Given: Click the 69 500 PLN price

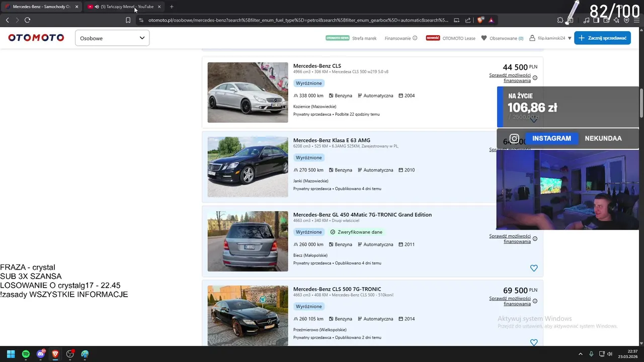Looking at the screenshot, I should pos(520,290).
